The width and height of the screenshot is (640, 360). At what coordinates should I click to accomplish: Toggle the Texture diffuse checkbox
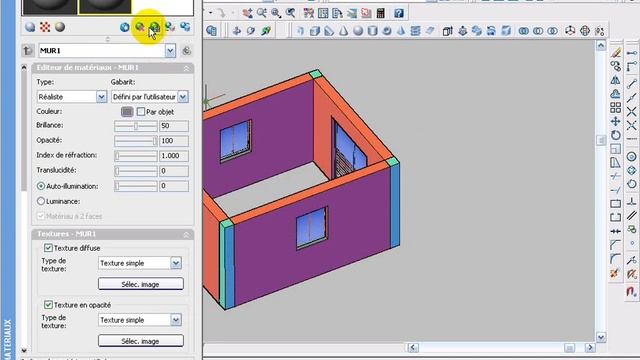[48, 248]
